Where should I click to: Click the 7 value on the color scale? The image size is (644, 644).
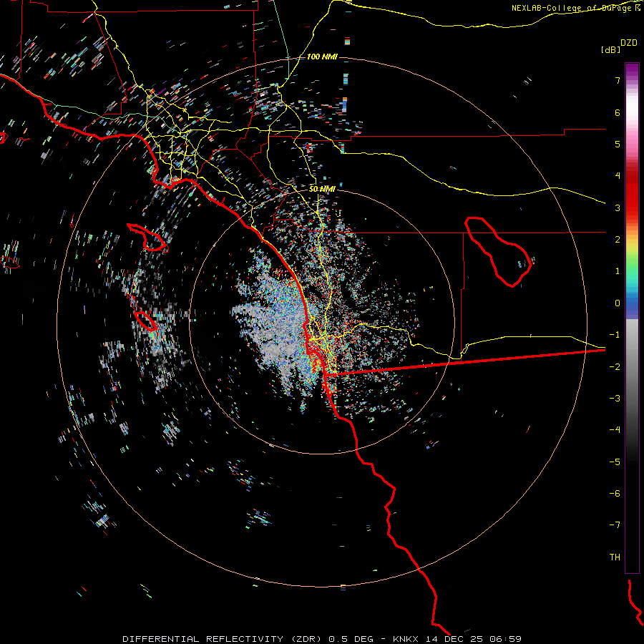[x=618, y=80]
